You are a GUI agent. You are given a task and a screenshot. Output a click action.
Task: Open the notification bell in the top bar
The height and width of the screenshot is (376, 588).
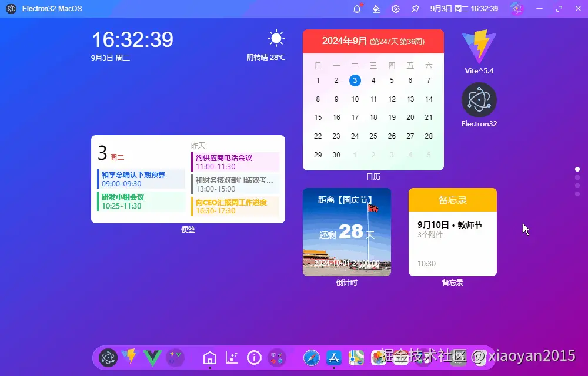357,9
